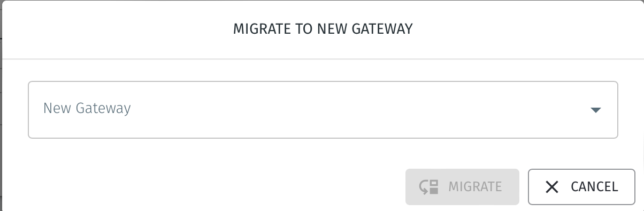
Task: Show gateway options via the down triangle
Action: pyautogui.click(x=596, y=110)
